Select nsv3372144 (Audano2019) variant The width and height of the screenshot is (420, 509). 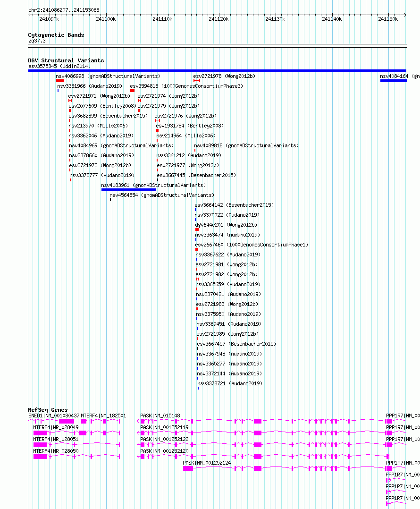pos(229,373)
